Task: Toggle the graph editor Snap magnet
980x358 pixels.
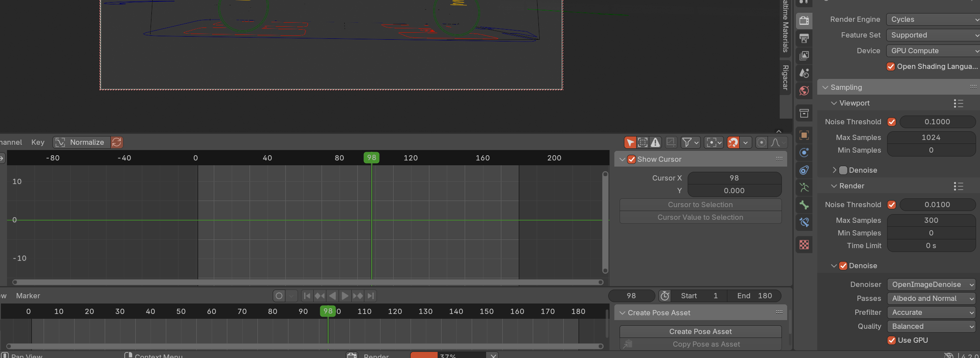Action: pyautogui.click(x=733, y=143)
